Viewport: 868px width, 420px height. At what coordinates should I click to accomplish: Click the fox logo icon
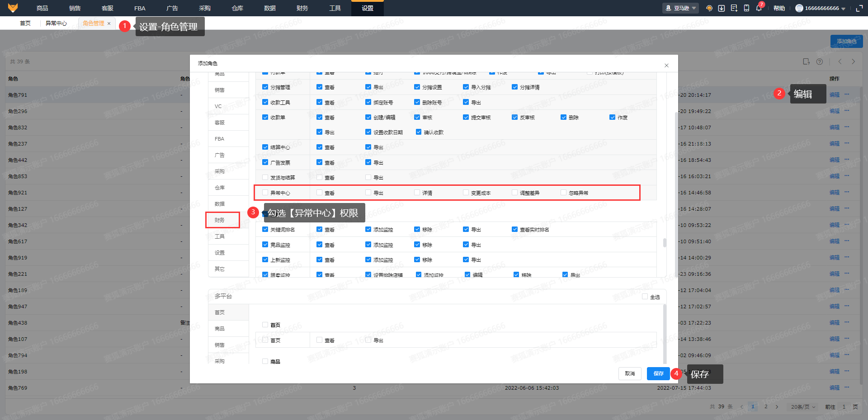13,8
